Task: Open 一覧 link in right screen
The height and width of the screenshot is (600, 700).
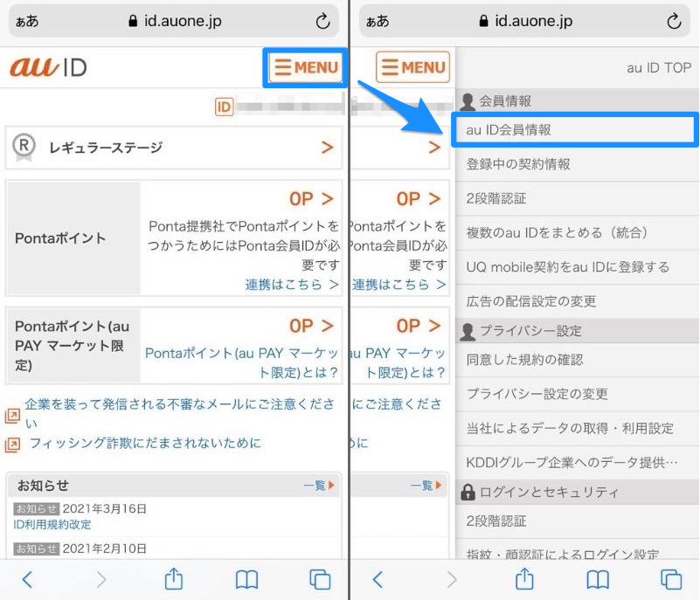Action: 426,486
